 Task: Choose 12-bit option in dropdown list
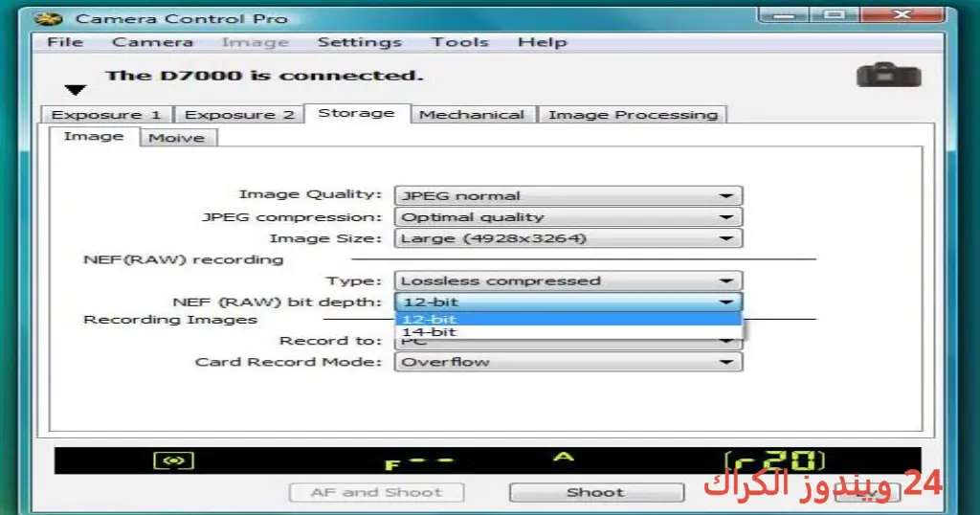[x=568, y=319]
